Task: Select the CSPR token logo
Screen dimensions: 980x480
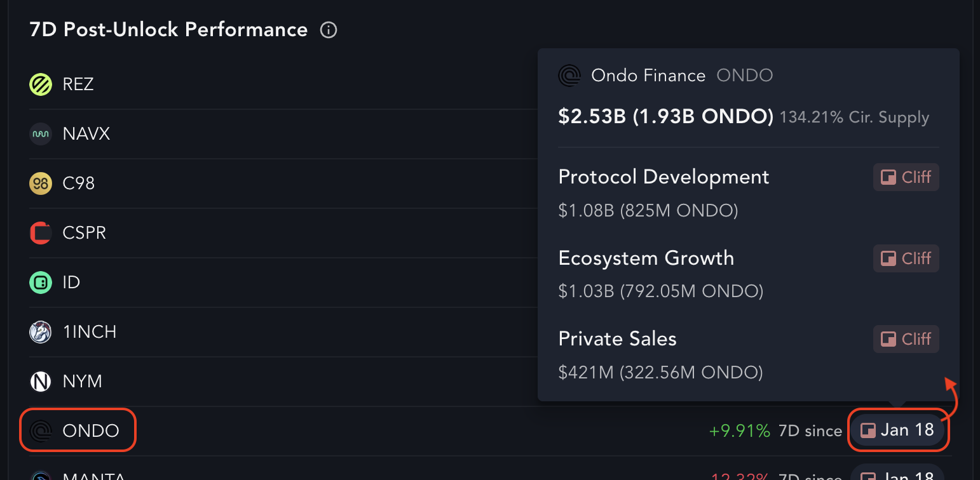Action: click(x=41, y=233)
